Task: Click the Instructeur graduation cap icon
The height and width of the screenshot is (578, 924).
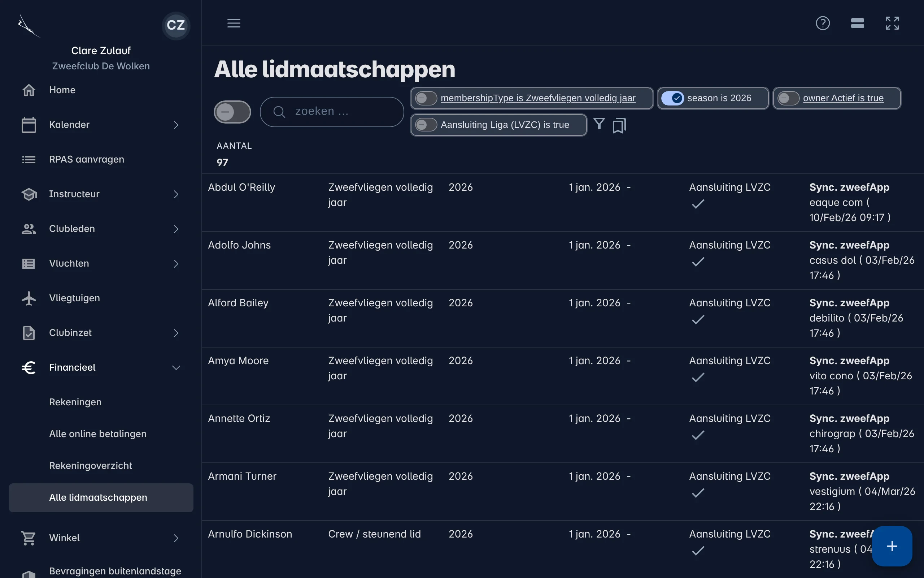Action: click(x=29, y=194)
